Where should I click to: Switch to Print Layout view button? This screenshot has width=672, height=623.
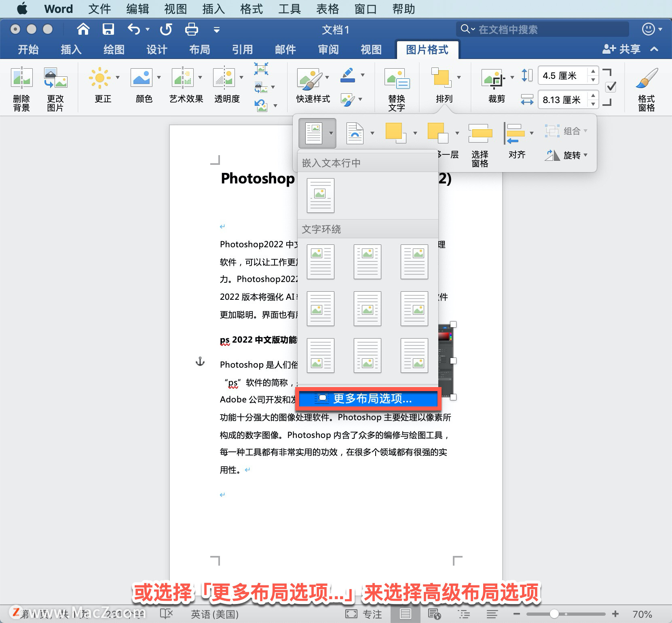point(406,614)
